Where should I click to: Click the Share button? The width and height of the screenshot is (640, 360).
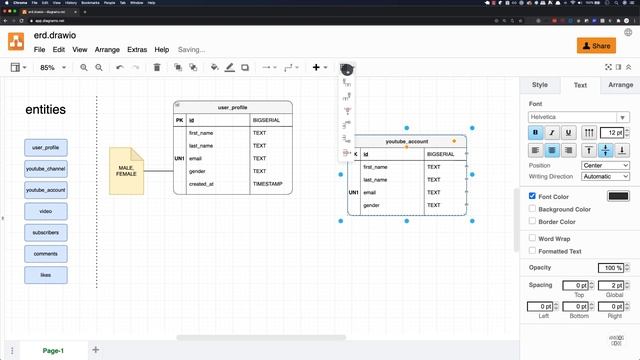click(596, 46)
